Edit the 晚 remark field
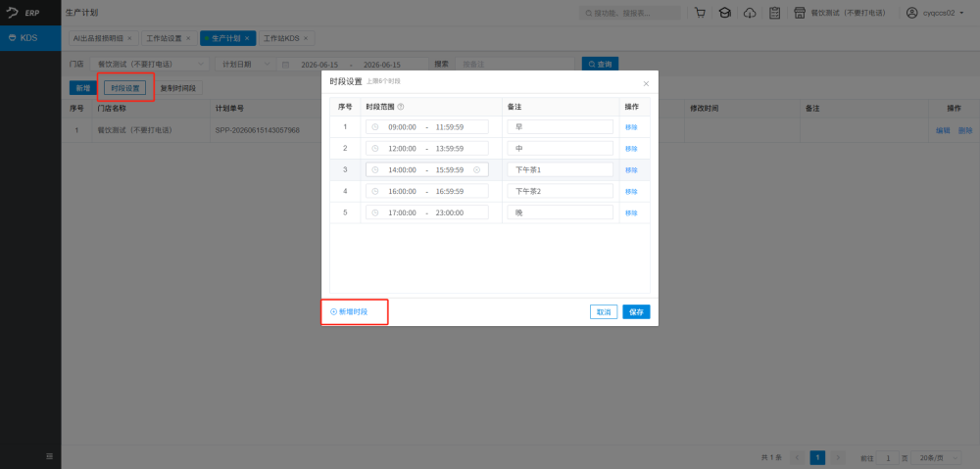 tap(560, 212)
